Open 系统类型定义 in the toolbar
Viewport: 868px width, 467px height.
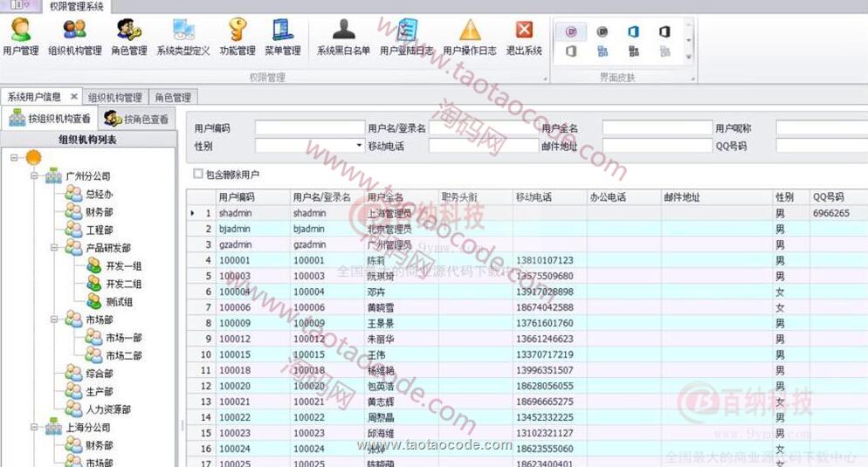pos(183,37)
